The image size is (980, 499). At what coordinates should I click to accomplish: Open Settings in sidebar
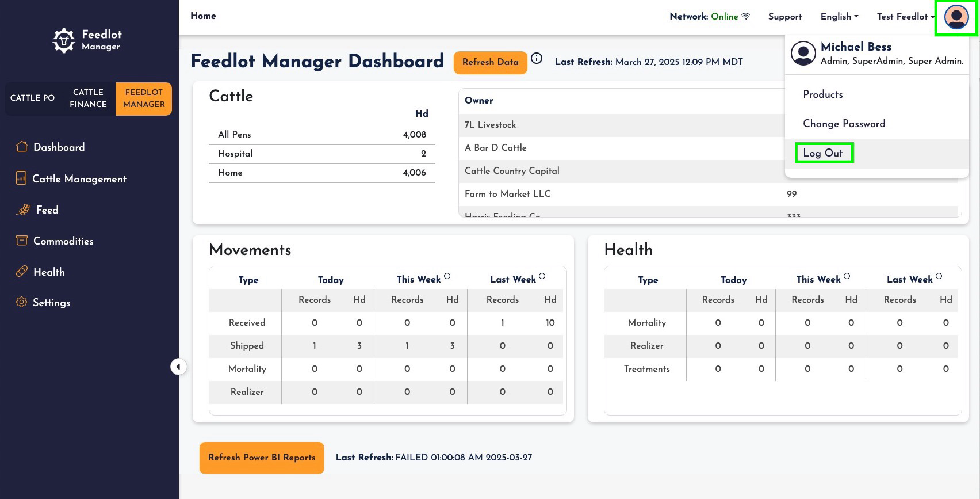(51, 303)
